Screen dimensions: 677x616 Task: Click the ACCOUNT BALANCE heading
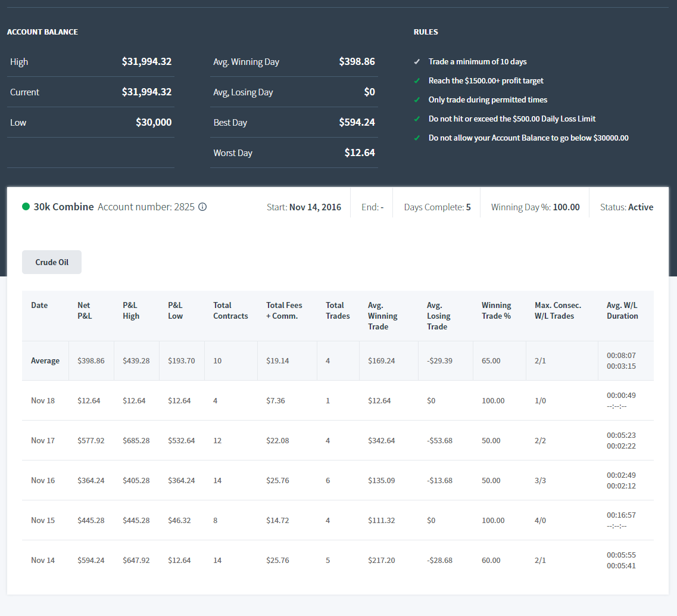[x=42, y=32]
